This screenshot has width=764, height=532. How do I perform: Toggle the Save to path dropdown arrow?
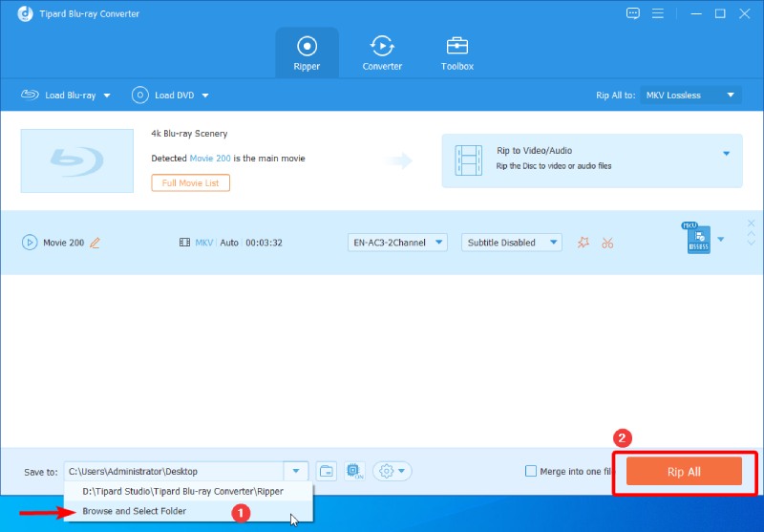point(296,471)
